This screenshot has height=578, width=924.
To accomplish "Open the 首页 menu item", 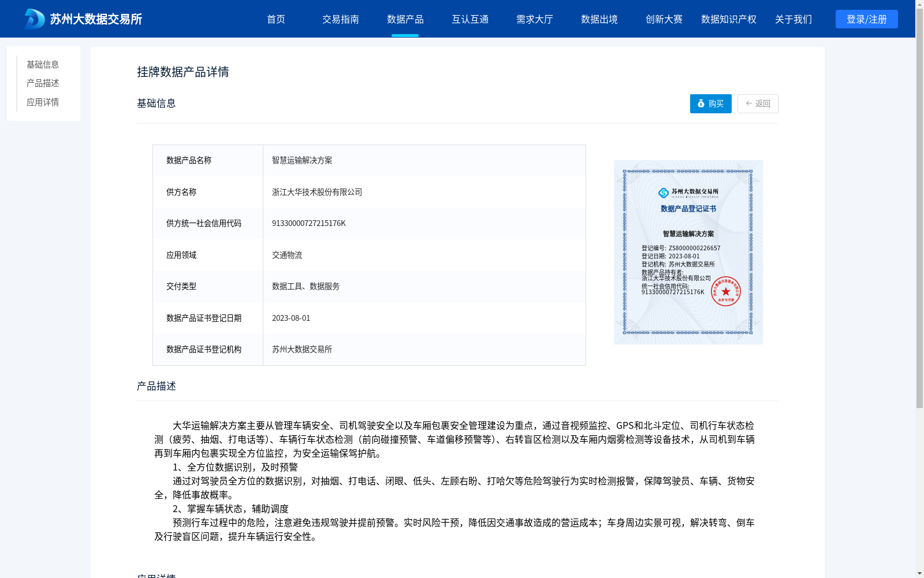I will (276, 19).
